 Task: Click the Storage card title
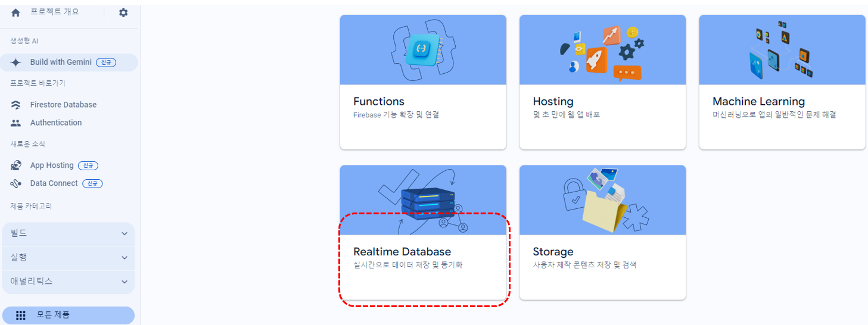coord(553,252)
